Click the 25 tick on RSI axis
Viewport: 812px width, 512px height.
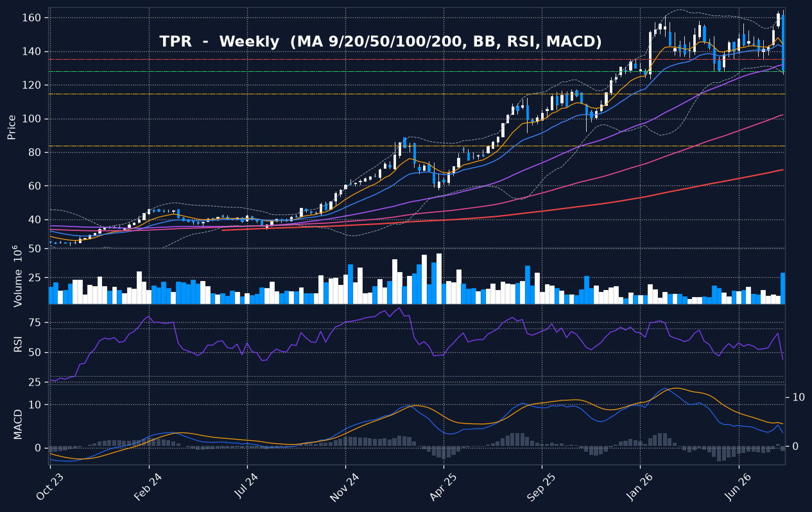(36, 382)
